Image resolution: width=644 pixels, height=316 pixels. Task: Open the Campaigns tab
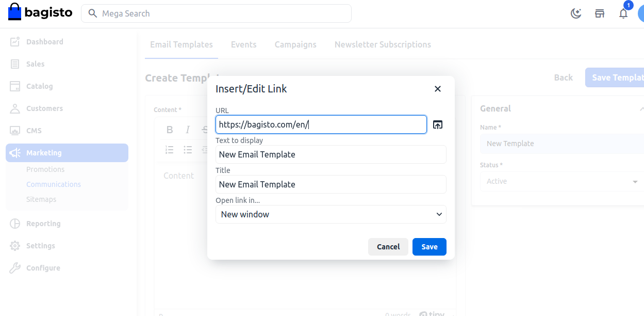pos(295,44)
